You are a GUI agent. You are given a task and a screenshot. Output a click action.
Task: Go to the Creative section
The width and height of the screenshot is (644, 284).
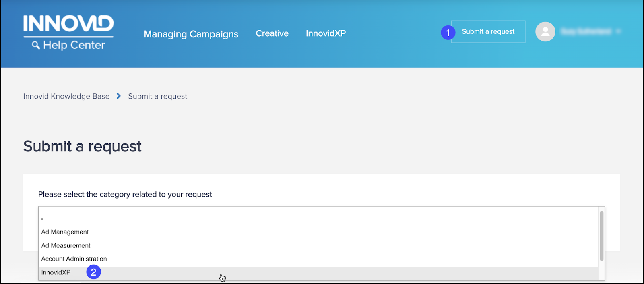click(x=272, y=33)
